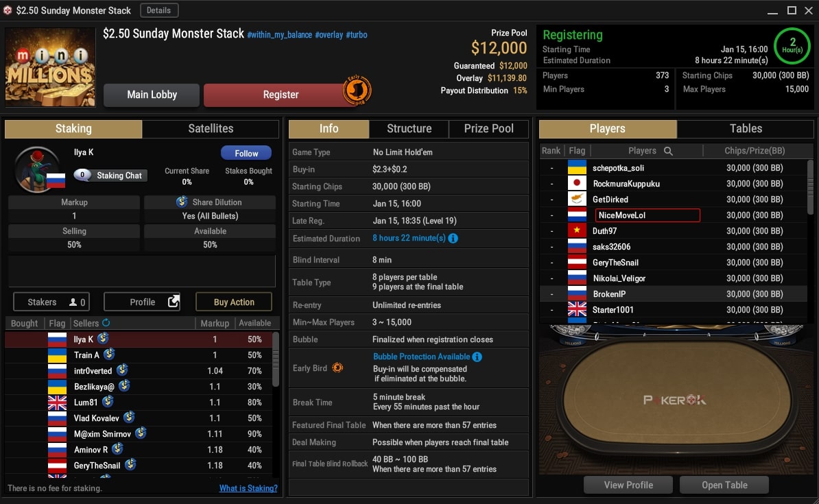This screenshot has height=504, width=819.
Task: Open the What is Staking? link
Action: click(248, 488)
